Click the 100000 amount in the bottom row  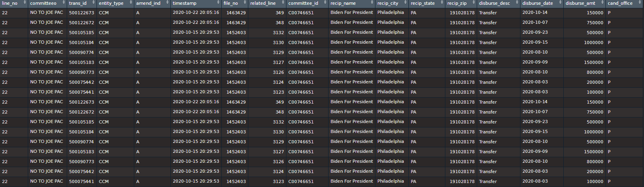595,181
